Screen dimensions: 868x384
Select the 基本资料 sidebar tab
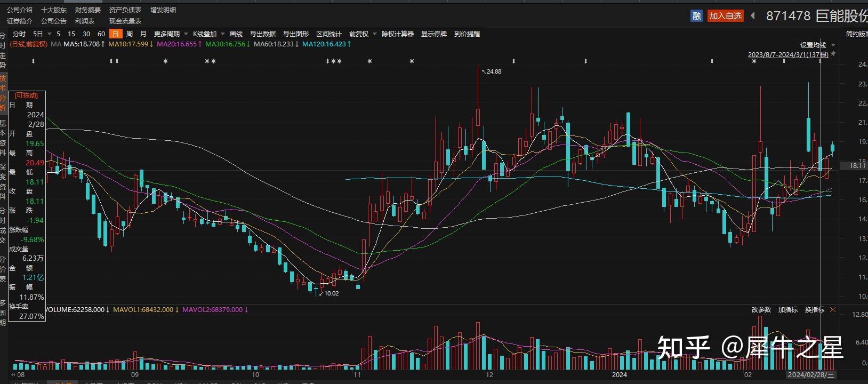(x=3, y=138)
